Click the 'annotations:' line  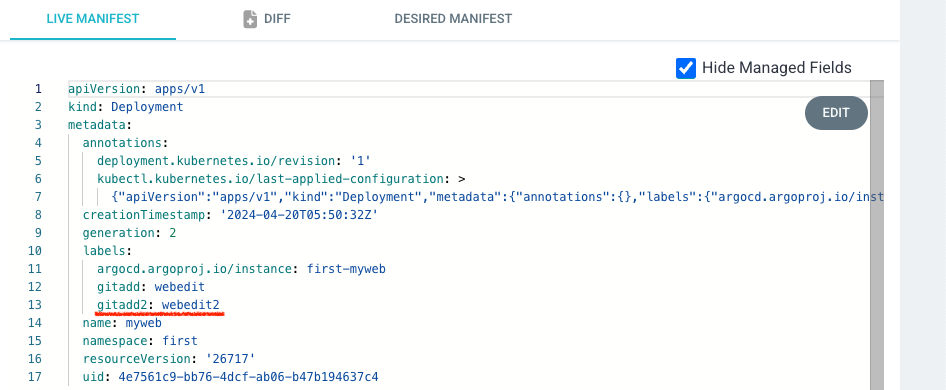125,143
